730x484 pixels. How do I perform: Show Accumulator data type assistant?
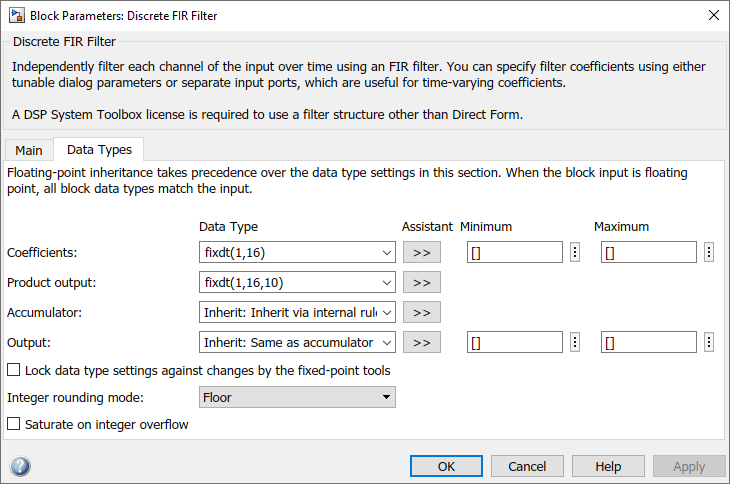click(421, 313)
